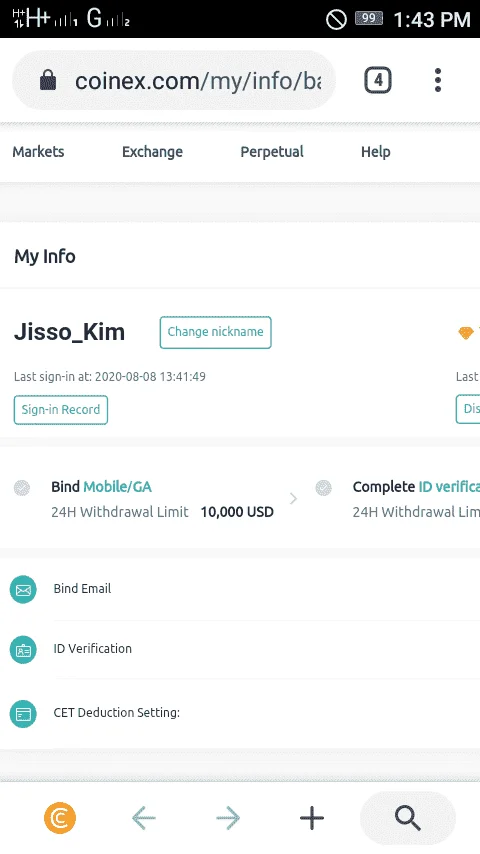The image size is (480, 854).
Task: Tap the orange browser home icon
Action: click(60, 818)
